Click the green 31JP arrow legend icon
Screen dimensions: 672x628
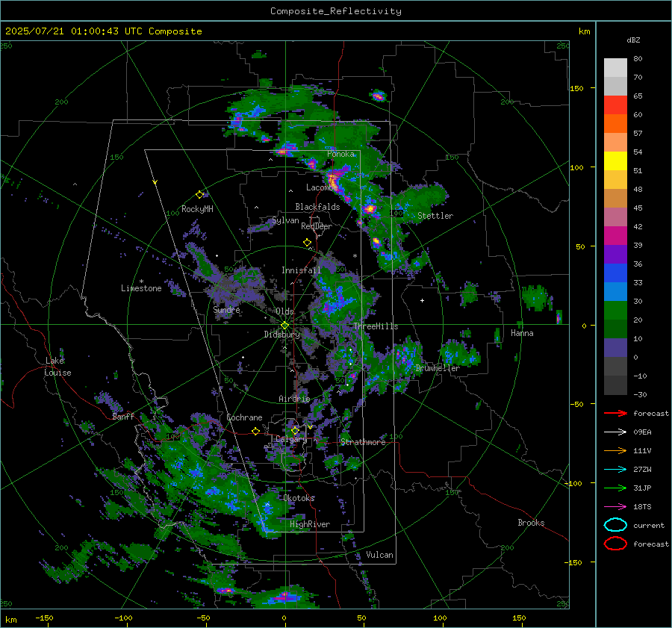click(615, 488)
